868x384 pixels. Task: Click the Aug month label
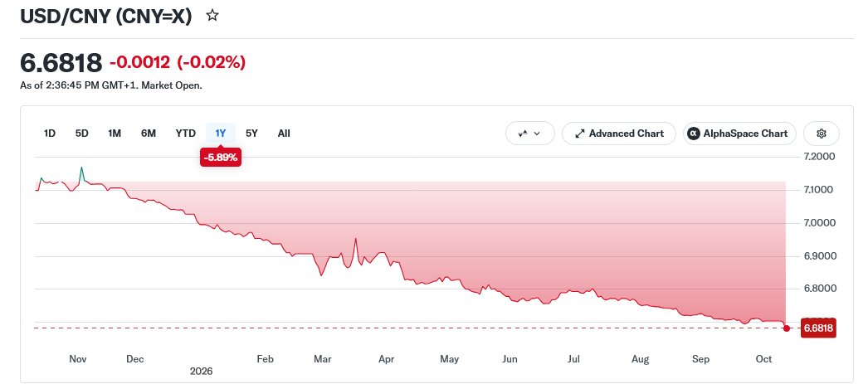[x=641, y=359]
